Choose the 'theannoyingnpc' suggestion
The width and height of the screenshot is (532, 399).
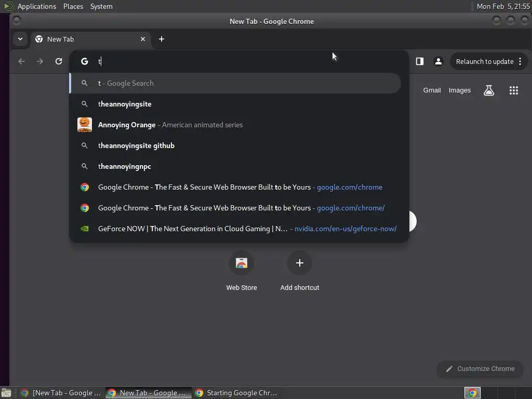point(235,166)
